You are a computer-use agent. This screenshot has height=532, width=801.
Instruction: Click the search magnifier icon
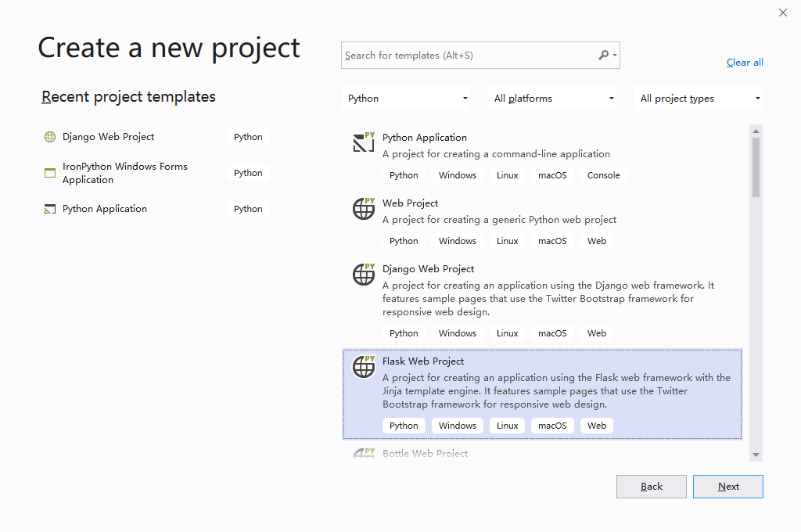pyautogui.click(x=603, y=56)
